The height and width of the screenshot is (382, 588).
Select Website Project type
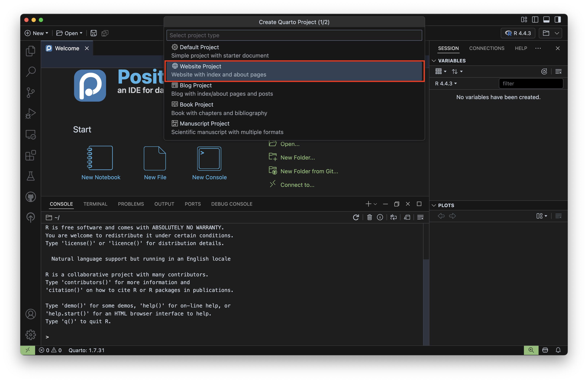pos(294,70)
